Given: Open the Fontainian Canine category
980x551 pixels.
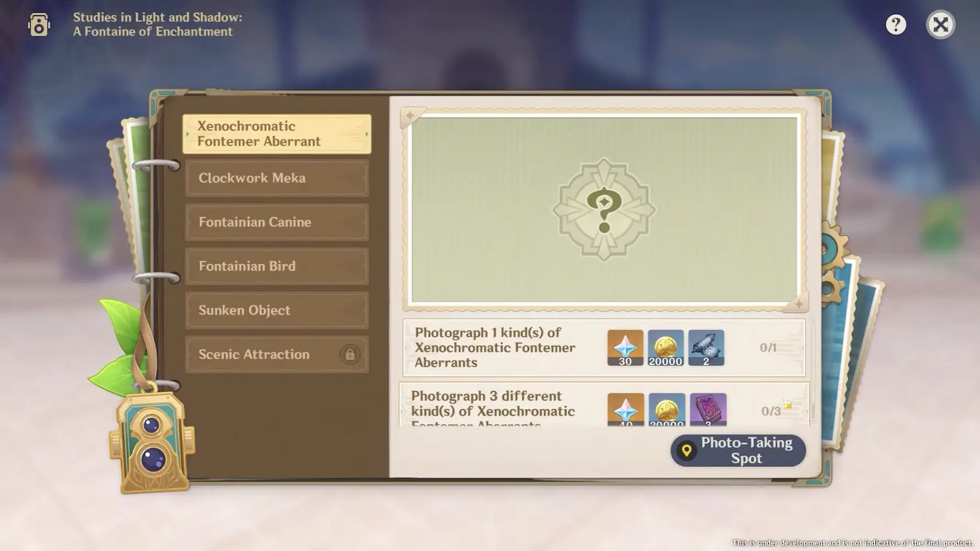Looking at the screenshot, I should pos(277,222).
